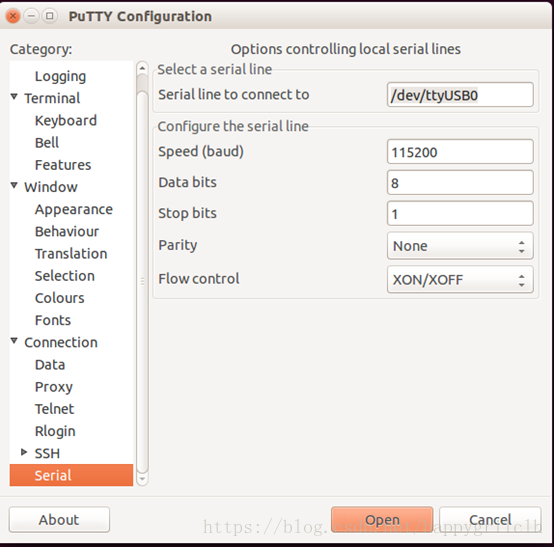Select the Window category
554x547 pixels.
pyautogui.click(x=51, y=187)
